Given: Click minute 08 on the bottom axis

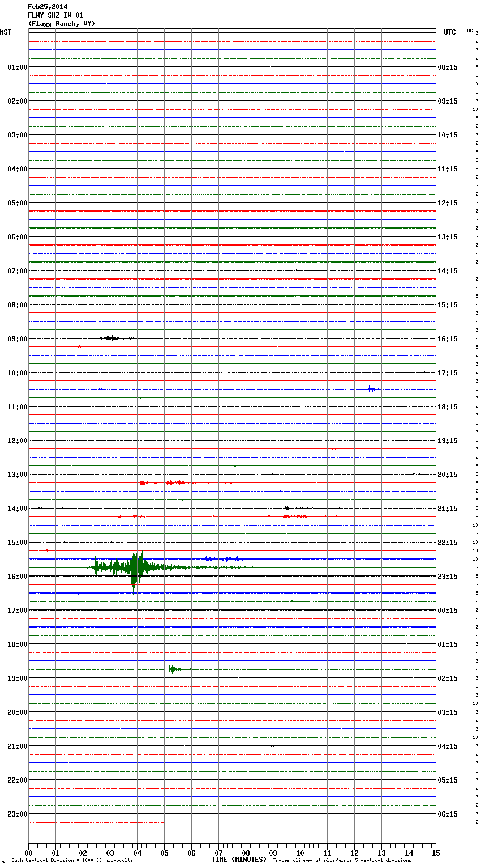Looking at the screenshot, I should (246, 853).
